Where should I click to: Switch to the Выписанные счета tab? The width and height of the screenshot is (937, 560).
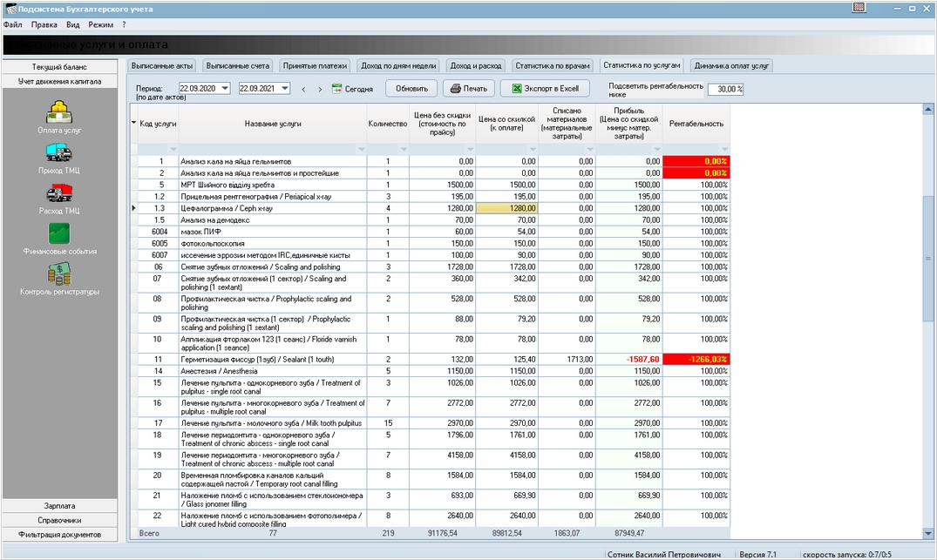point(238,65)
